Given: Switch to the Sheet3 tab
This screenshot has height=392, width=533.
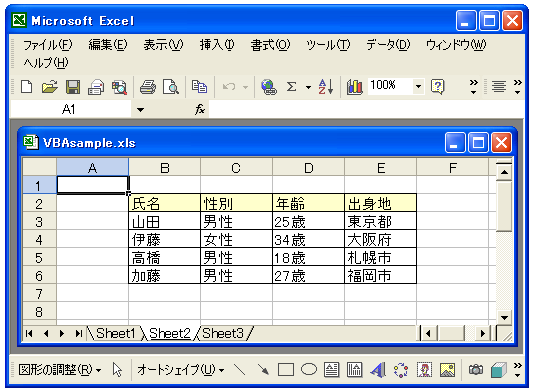Looking at the screenshot, I should point(223,333).
